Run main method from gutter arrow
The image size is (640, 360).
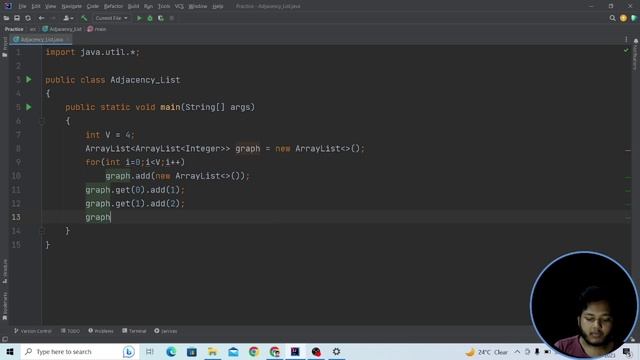click(x=29, y=107)
